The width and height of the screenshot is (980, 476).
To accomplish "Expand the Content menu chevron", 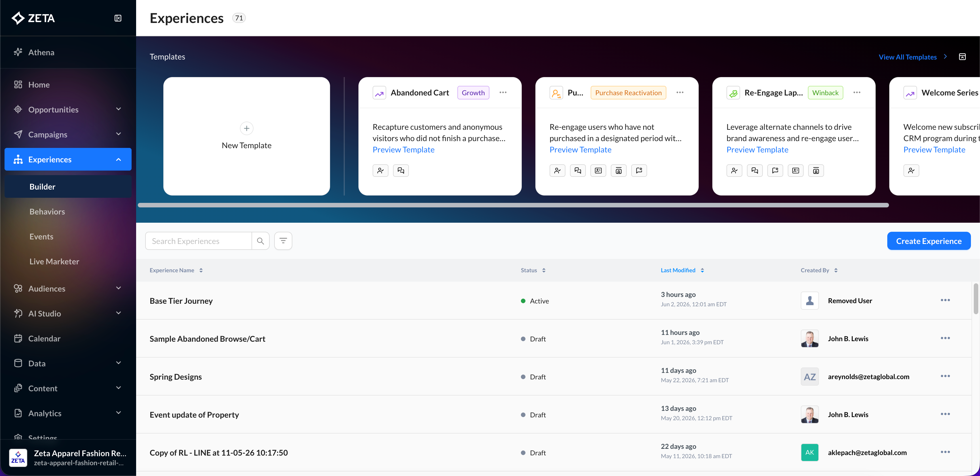I will point(119,388).
